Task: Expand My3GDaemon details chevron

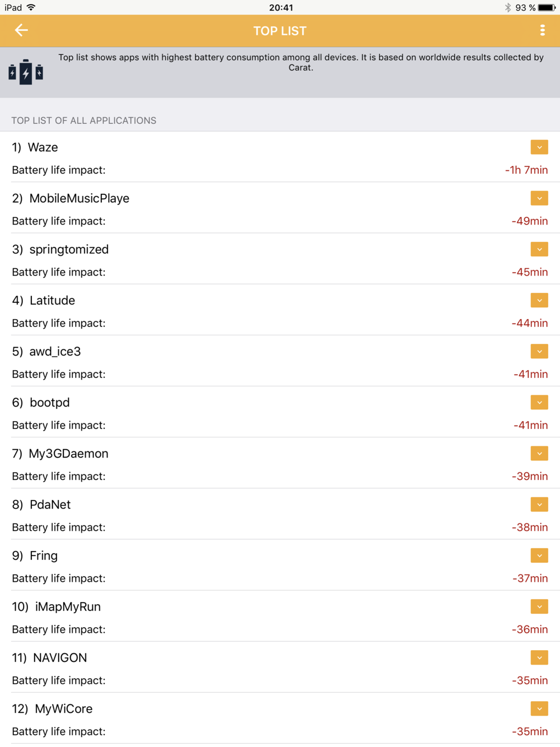Action: (539, 454)
